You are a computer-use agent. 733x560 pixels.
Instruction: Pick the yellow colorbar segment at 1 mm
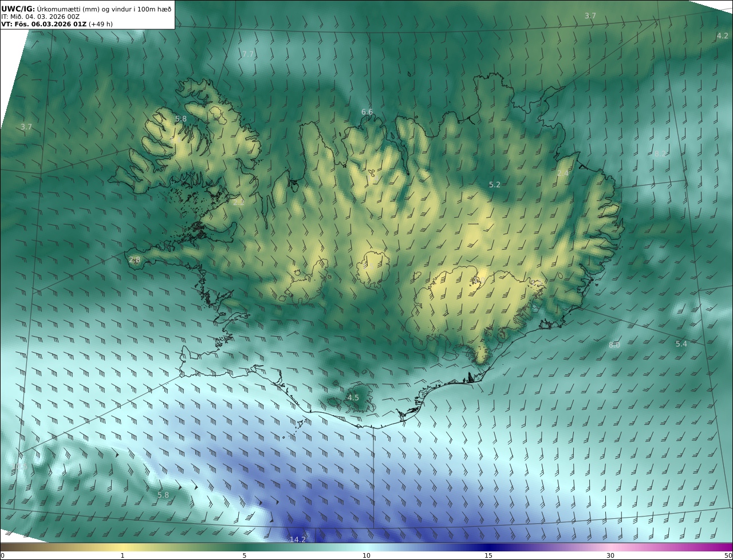(x=123, y=547)
